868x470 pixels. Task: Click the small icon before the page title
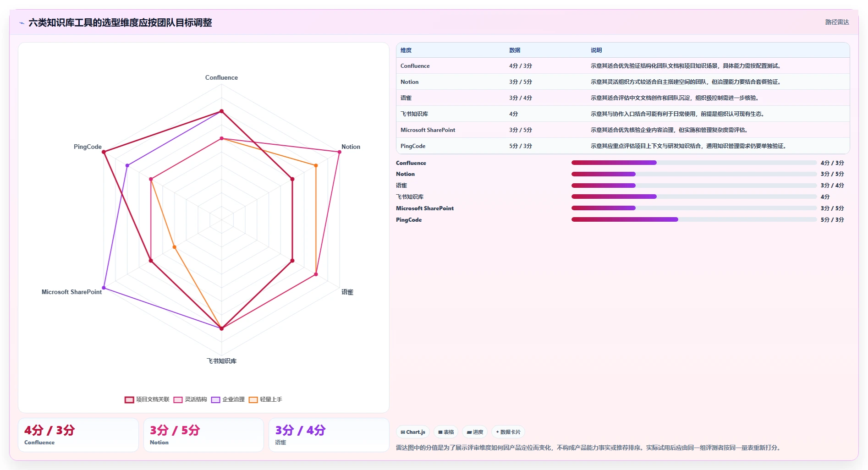click(22, 23)
